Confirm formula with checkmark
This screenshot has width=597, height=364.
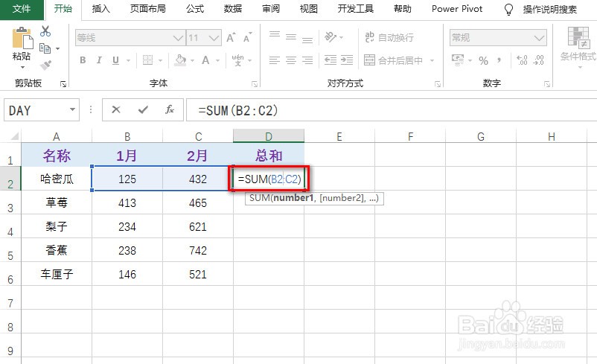pyautogui.click(x=143, y=109)
